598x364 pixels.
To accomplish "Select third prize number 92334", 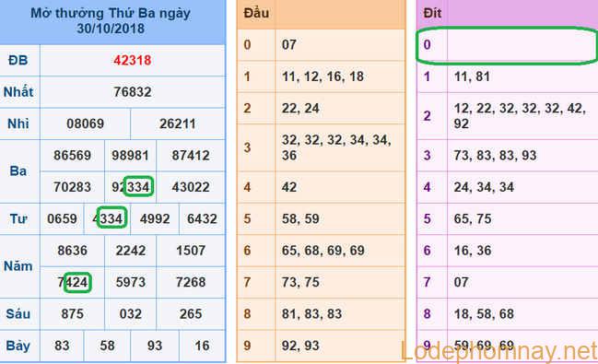I will coord(131,187).
